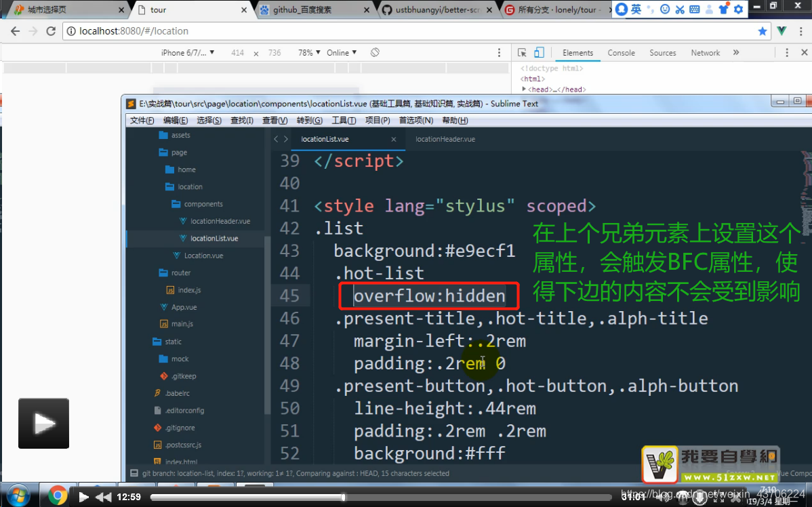Open the .babelrc file in sidebar
Screen dimensions: 812x507
pyautogui.click(x=172, y=393)
